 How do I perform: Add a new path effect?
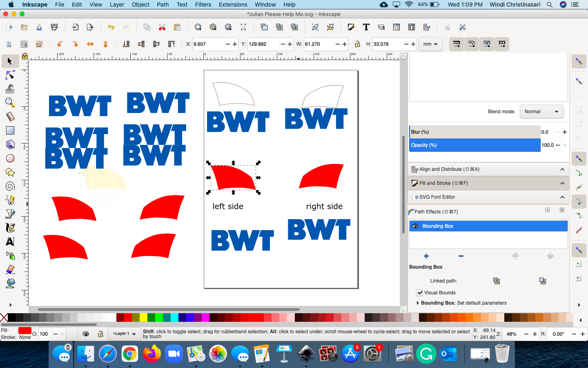click(426, 256)
